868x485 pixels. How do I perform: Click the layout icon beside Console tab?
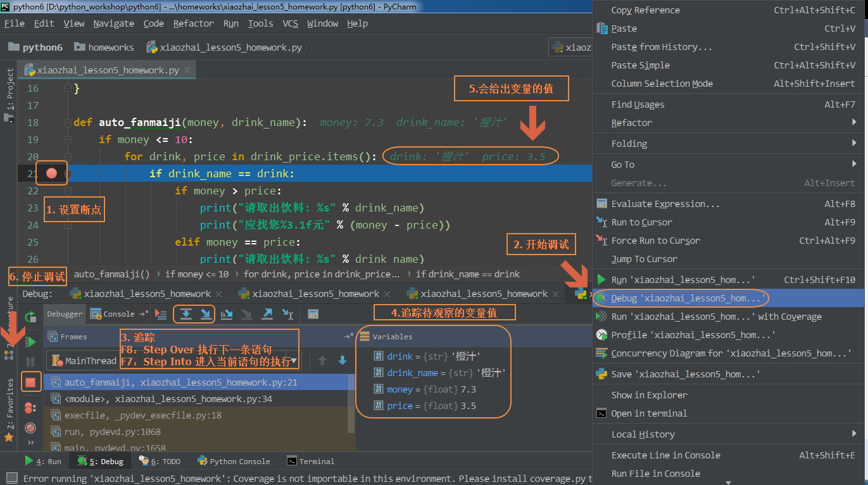coord(144,313)
